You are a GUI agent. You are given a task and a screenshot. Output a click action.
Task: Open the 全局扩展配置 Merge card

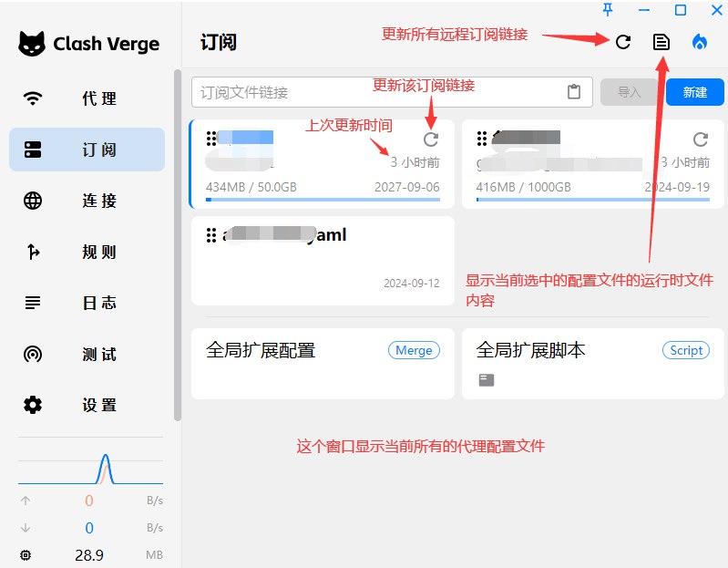[323, 364]
